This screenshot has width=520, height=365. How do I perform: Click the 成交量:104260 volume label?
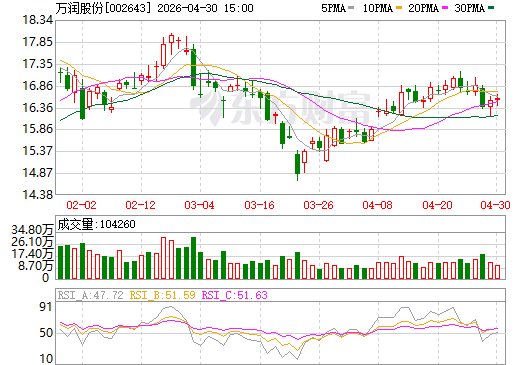pyautogui.click(x=96, y=224)
